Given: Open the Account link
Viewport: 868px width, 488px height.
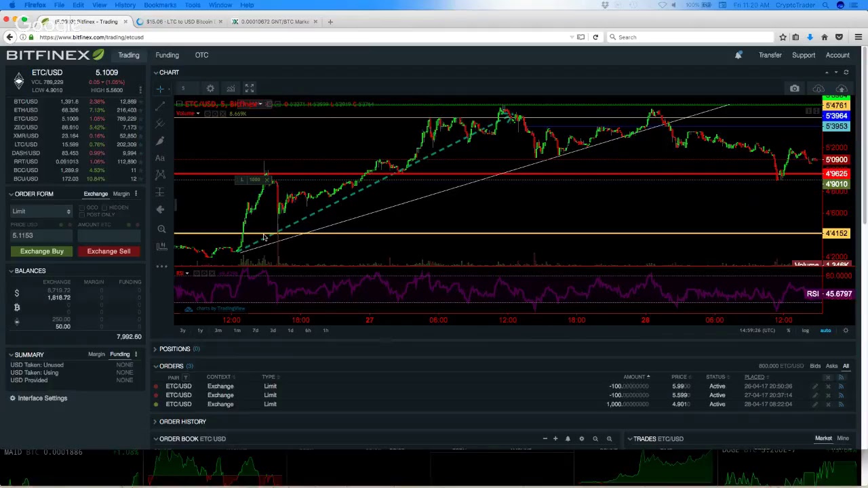Looking at the screenshot, I should pyautogui.click(x=837, y=55).
